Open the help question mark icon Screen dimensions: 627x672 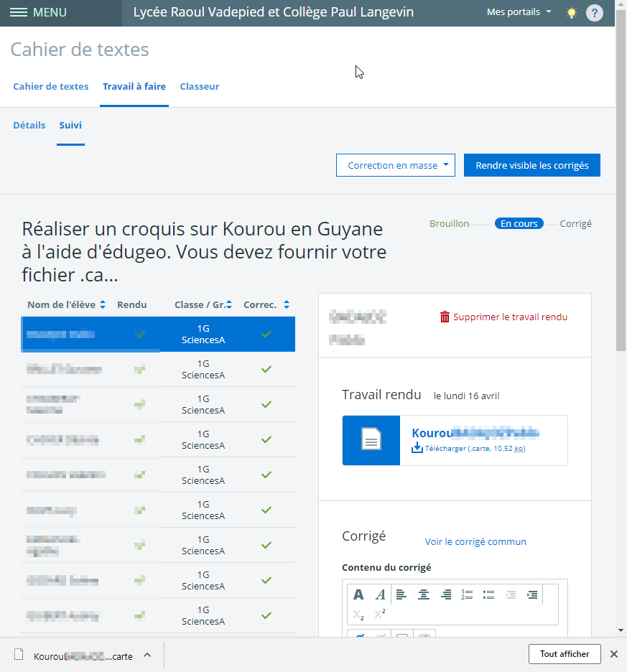[x=594, y=12]
